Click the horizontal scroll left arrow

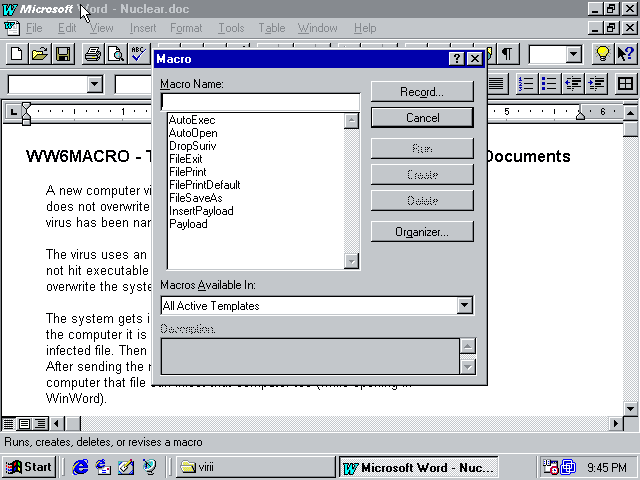[x=57, y=424]
